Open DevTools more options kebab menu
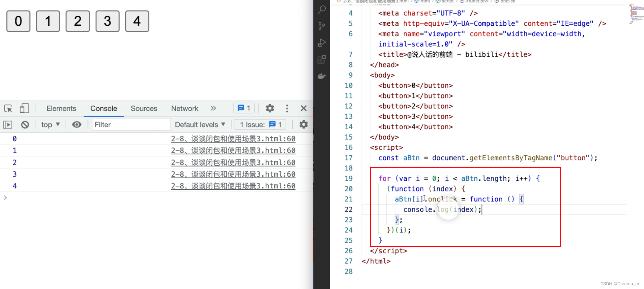The width and height of the screenshot is (644, 289). [x=287, y=108]
